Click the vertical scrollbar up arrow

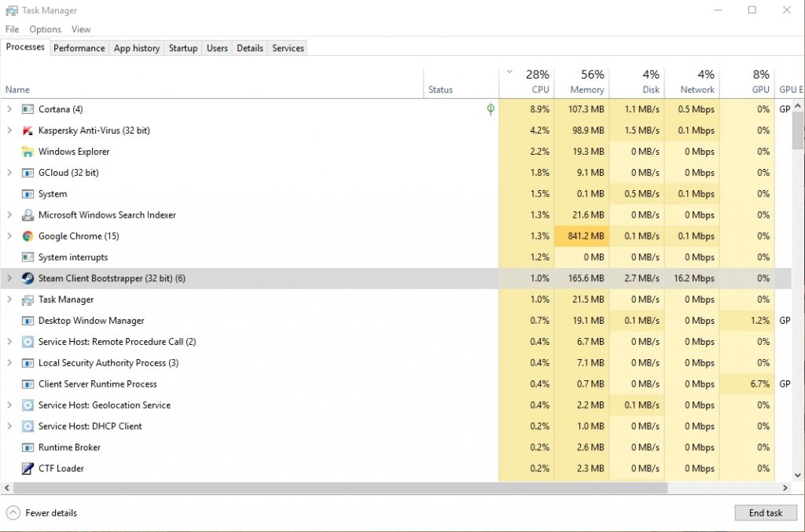click(798, 106)
